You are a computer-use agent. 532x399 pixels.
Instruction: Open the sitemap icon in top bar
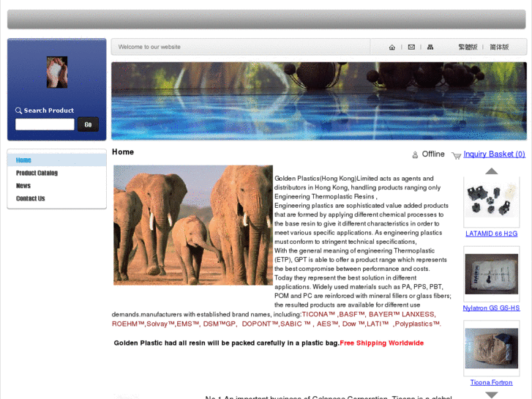430,47
